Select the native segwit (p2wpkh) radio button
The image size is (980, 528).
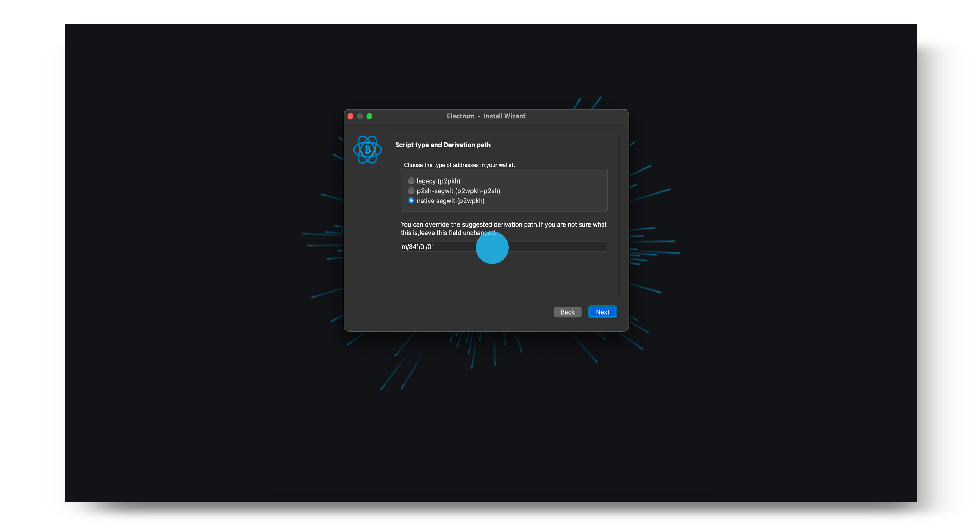411,201
